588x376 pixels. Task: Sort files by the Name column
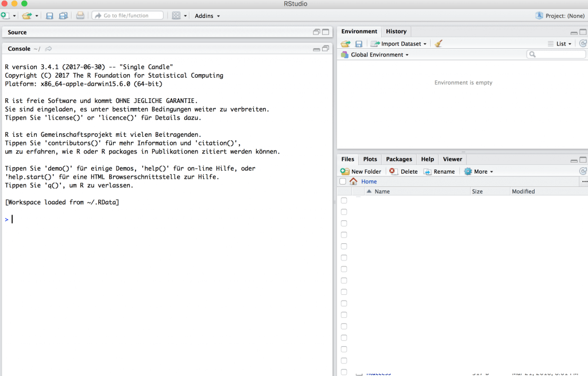click(417, 191)
